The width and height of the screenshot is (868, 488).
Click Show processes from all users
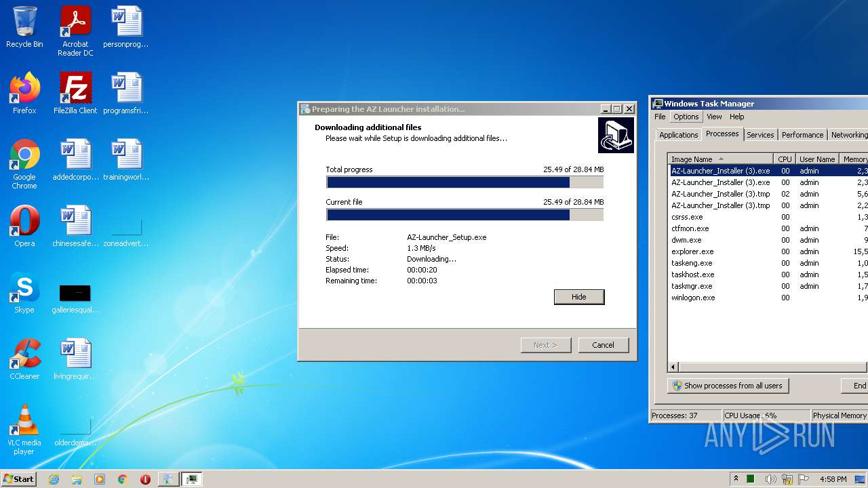728,386
